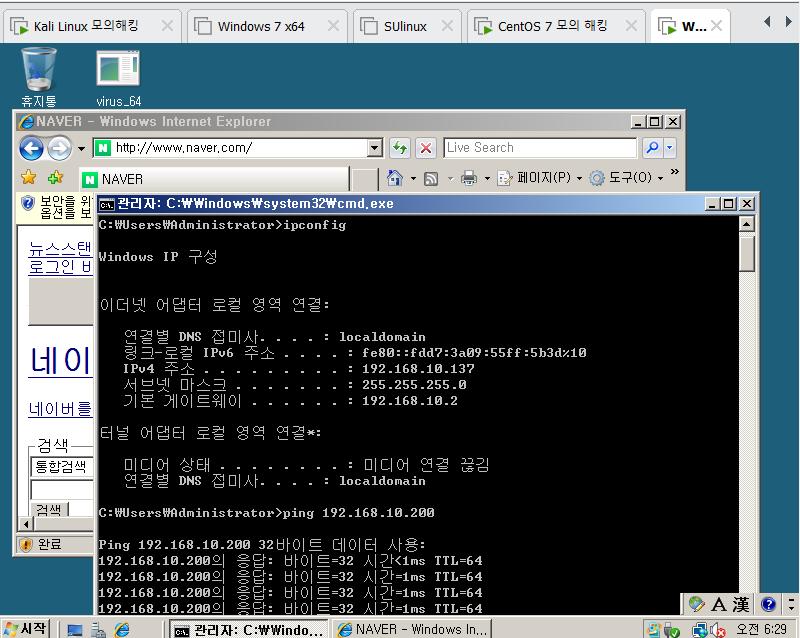Image resolution: width=800 pixels, height=638 pixels.
Task: Click the muted volume tray icon
Action: (x=718, y=631)
